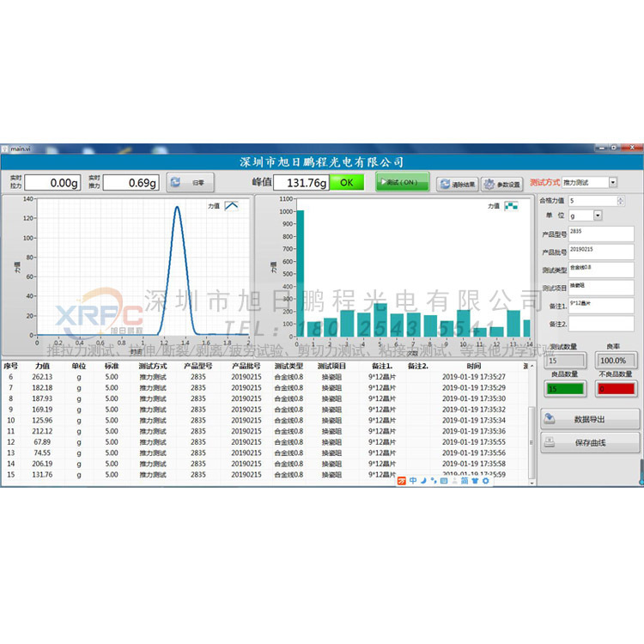Click the 测试方式 column header in the table
This screenshot has height=644, width=644.
[153, 366]
